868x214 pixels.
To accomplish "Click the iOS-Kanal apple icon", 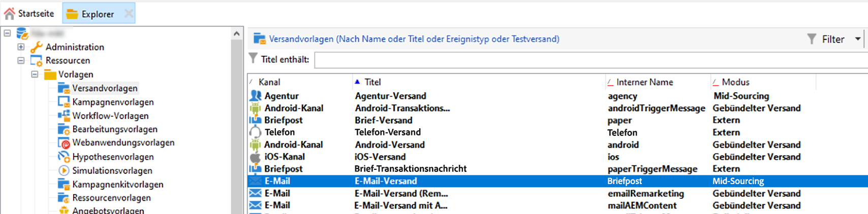I will pyautogui.click(x=255, y=157).
